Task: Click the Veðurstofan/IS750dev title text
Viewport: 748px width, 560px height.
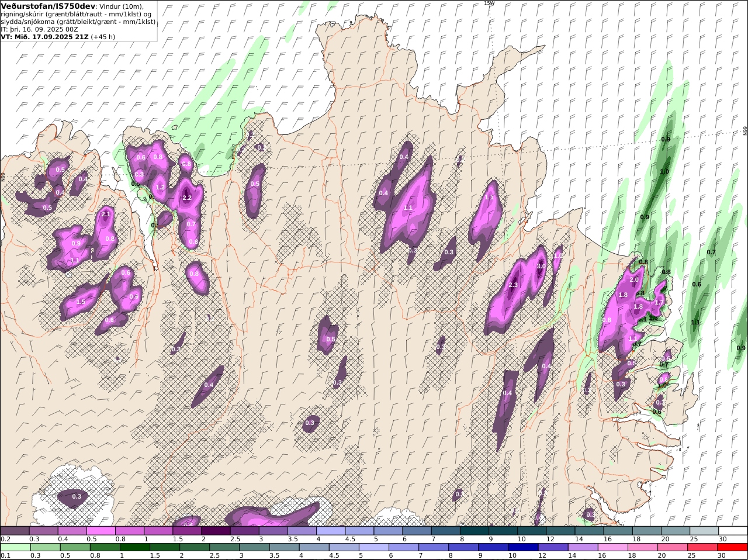Action: [49, 6]
